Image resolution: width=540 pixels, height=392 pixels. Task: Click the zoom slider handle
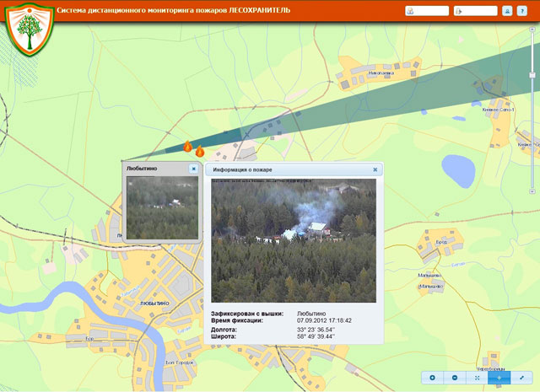(532, 75)
